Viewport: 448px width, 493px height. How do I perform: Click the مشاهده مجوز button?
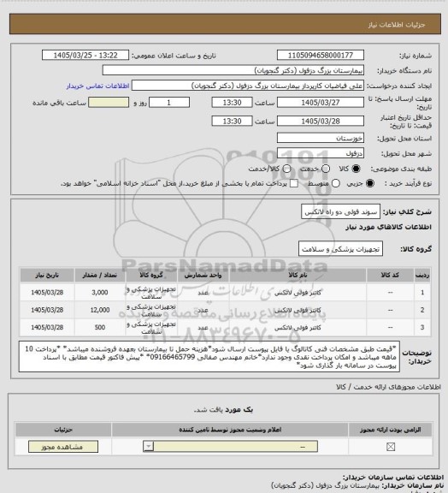coord(63,447)
